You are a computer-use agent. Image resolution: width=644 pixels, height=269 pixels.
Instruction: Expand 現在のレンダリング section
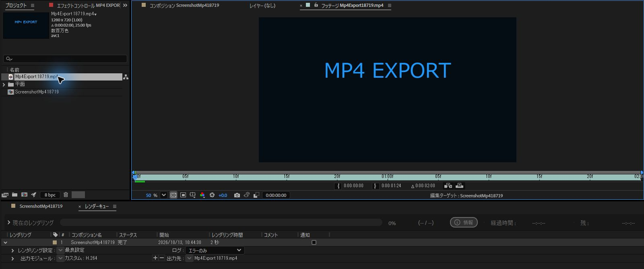coord(9,222)
